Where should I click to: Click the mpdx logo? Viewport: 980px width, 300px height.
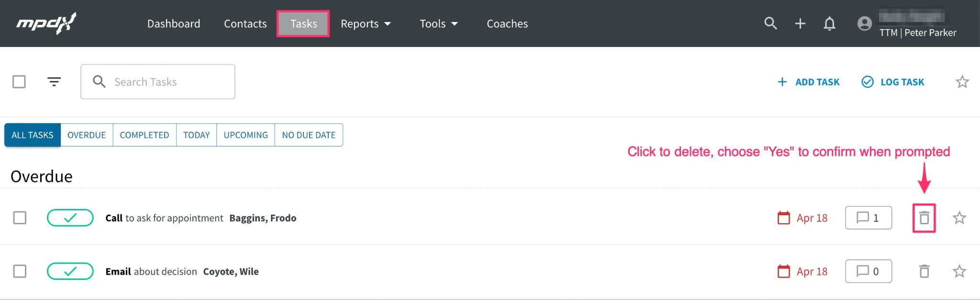click(x=46, y=23)
